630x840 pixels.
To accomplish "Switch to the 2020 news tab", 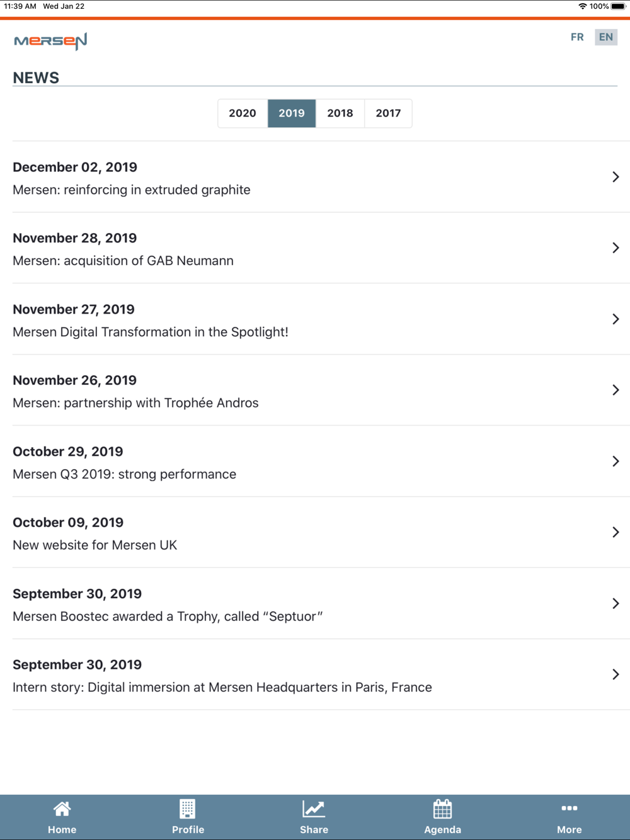I will (243, 113).
